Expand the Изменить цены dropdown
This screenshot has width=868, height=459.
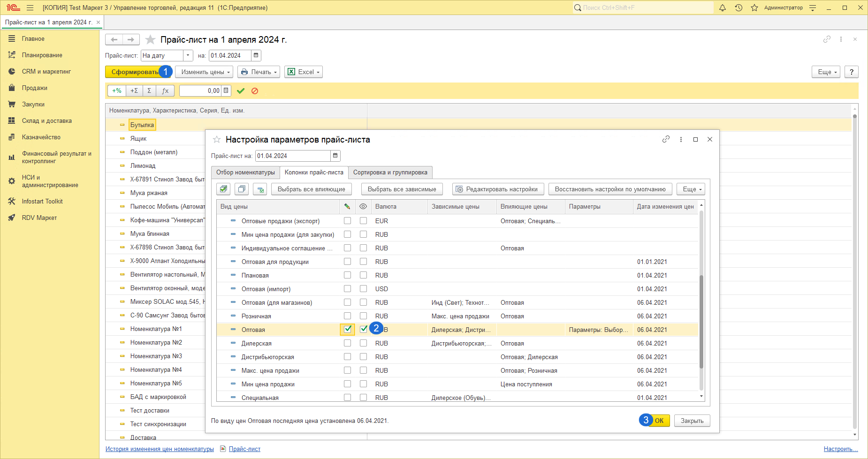[204, 72]
